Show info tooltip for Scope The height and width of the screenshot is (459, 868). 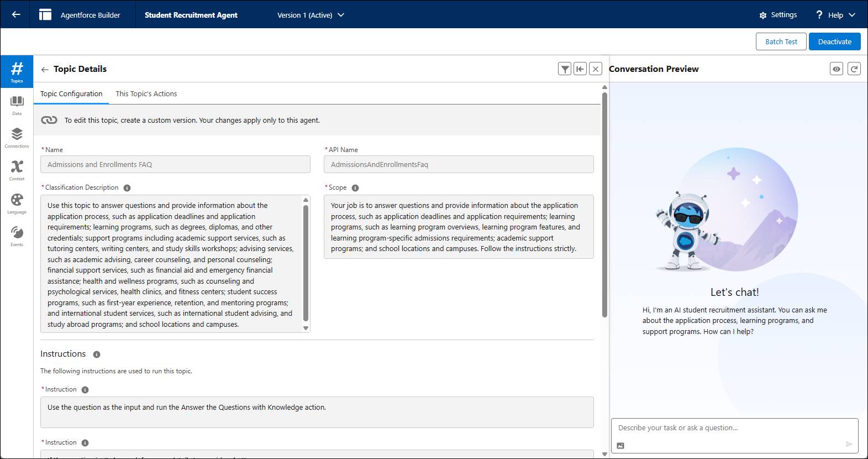coord(355,188)
